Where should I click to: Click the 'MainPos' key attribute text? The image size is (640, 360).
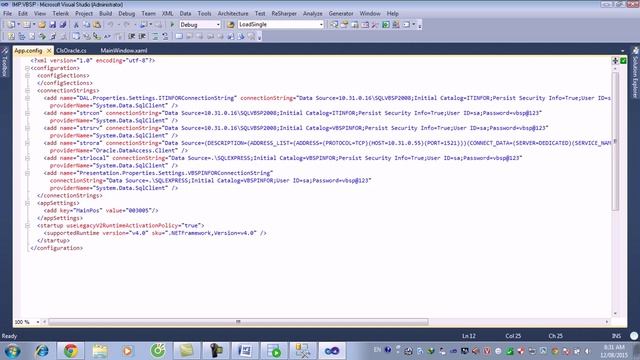click(x=87, y=211)
